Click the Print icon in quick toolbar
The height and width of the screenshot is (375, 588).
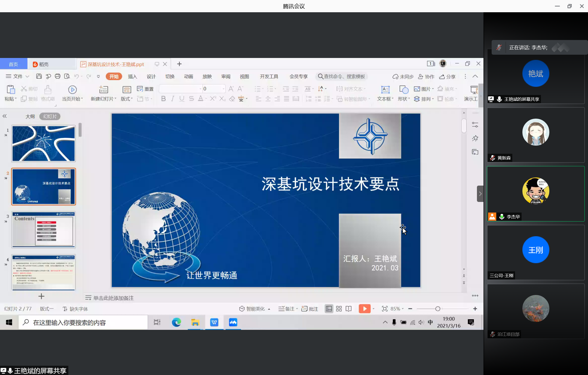(x=57, y=76)
